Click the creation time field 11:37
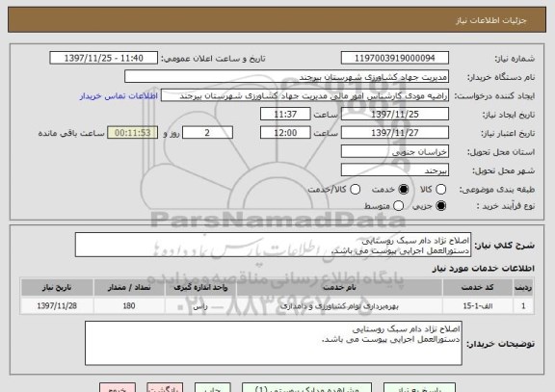This screenshot has width=555, height=392. click(285, 115)
